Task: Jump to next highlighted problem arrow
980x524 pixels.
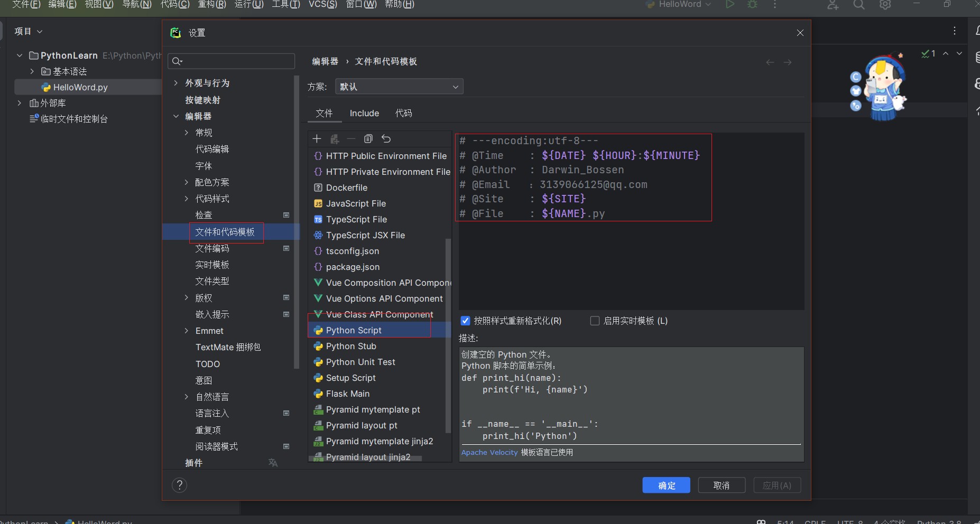Action: [959, 53]
